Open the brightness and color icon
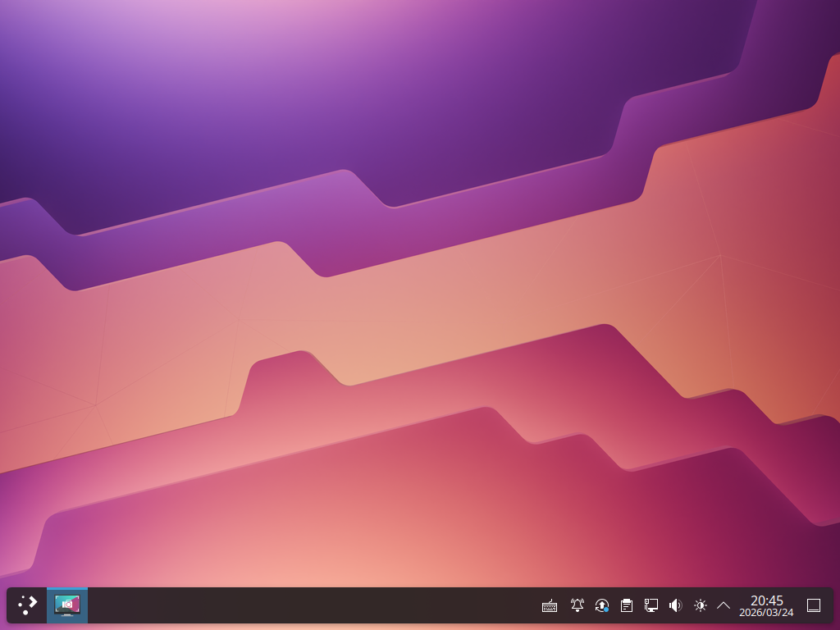The width and height of the screenshot is (840, 630). (x=700, y=605)
